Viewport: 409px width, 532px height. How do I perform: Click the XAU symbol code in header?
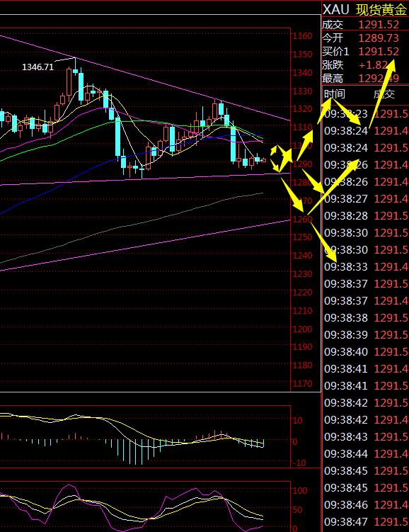point(335,10)
